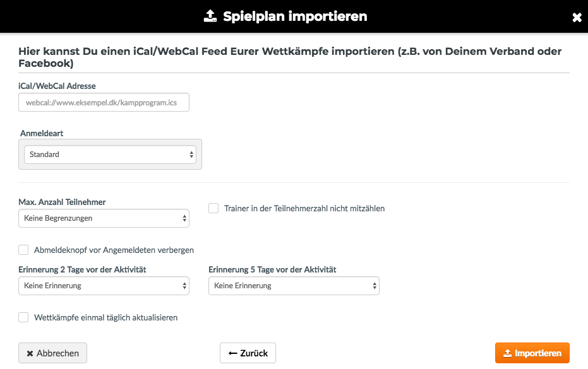Go back with the Zurück button
Image resolution: width=588 pixels, height=369 pixels.
(x=248, y=353)
